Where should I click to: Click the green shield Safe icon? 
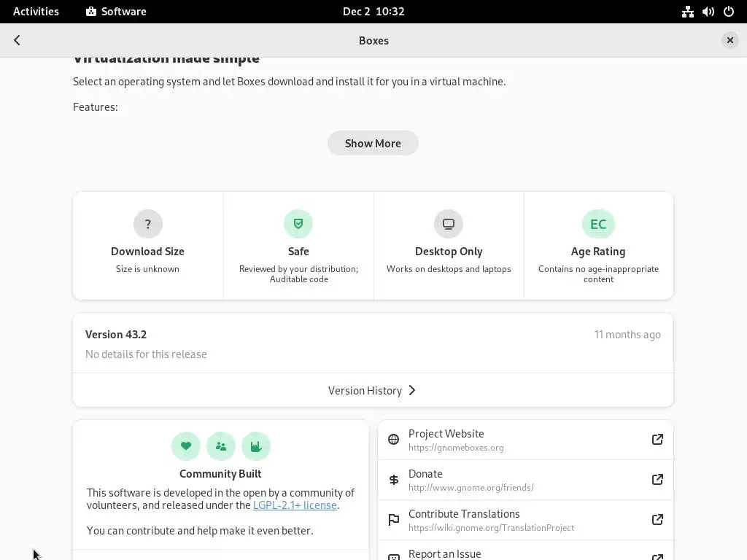tap(298, 224)
